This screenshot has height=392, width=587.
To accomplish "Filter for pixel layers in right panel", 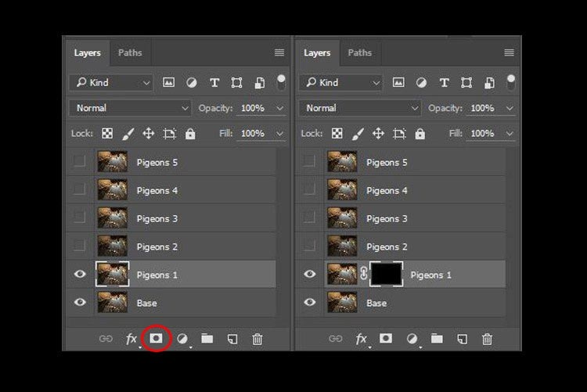I will 398,82.
